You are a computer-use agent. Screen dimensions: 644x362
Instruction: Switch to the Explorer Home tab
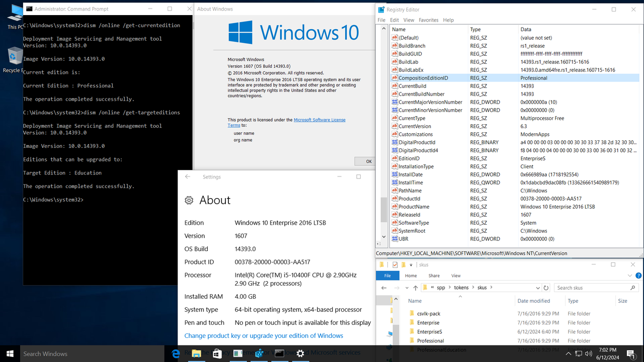(411, 276)
